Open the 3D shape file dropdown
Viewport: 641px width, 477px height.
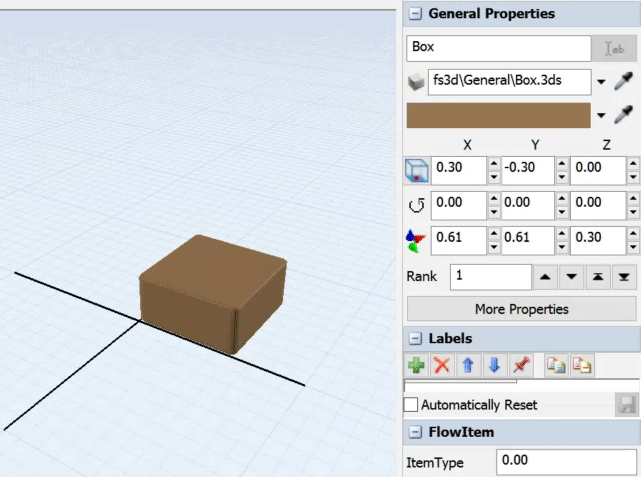click(x=601, y=83)
